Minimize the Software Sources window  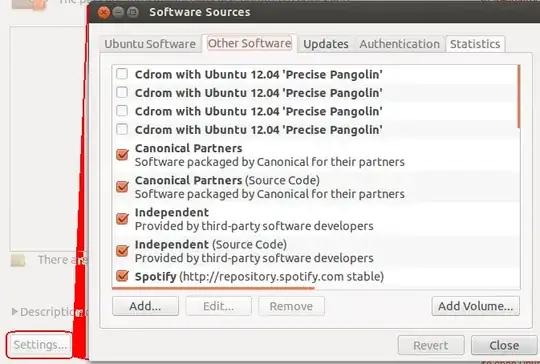pyautogui.click(x=118, y=13)
